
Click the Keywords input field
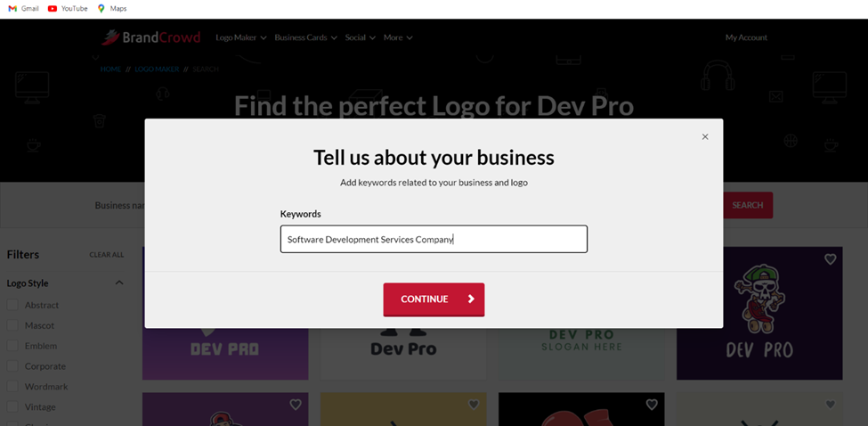(434, 239)
